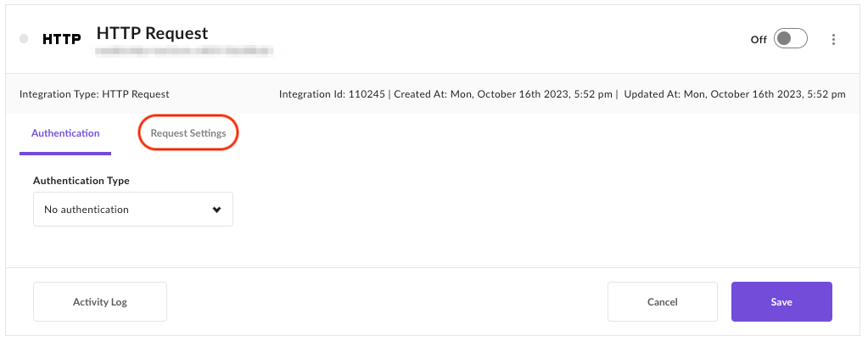
Task: Cancel the integration changes
Action: (662, 301)
